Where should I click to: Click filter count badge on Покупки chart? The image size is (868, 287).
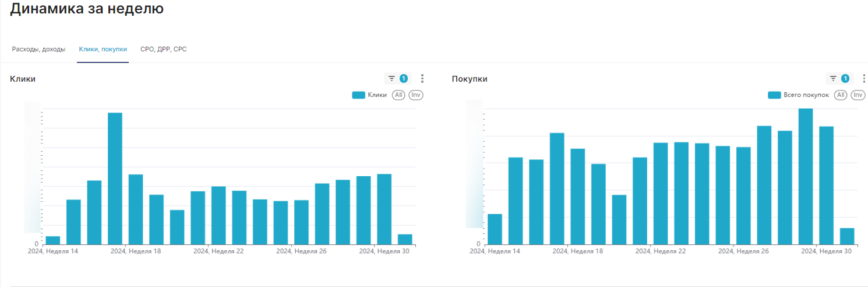click(845, 78)
